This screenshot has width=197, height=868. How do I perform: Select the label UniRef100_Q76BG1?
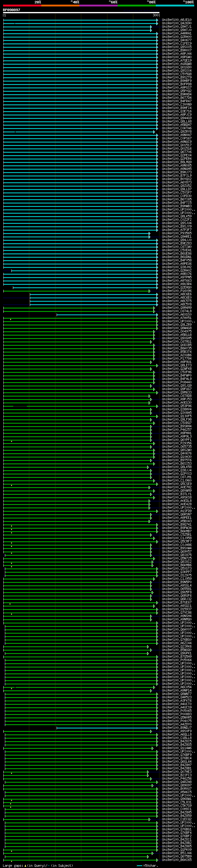177,829
